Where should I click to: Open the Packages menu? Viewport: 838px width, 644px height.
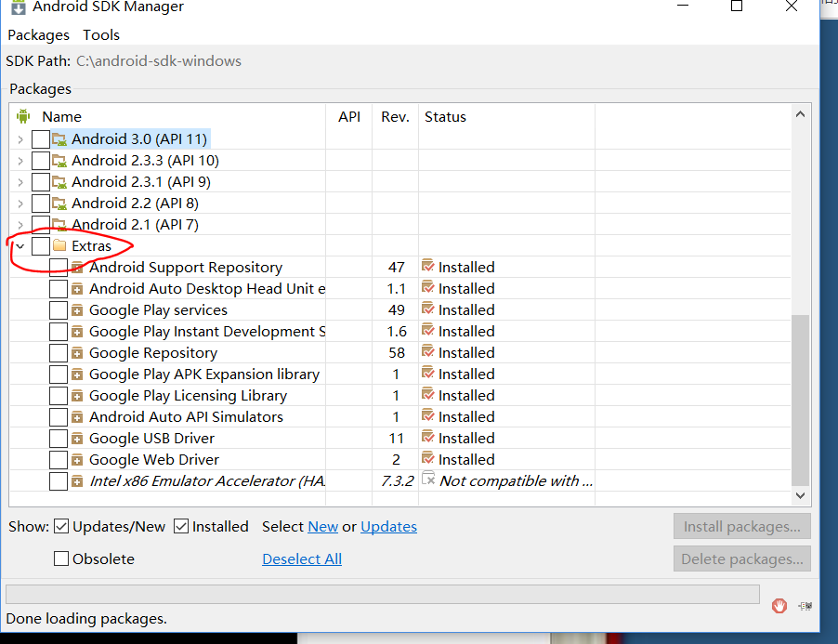[38, 35]
